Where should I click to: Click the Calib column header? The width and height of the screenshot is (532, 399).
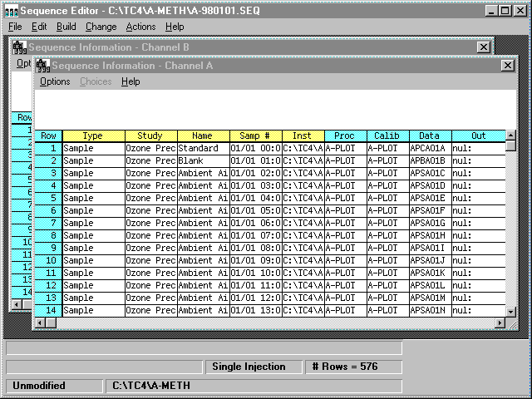pos(387,135)
